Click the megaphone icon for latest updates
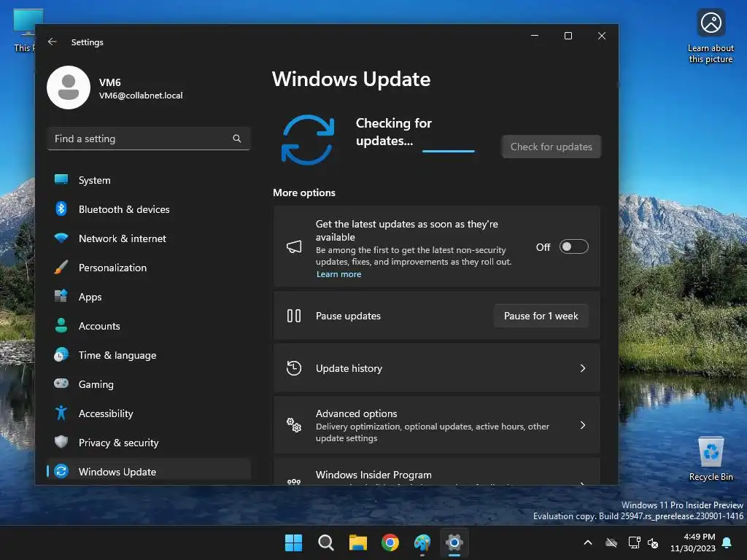 point(294,246)
